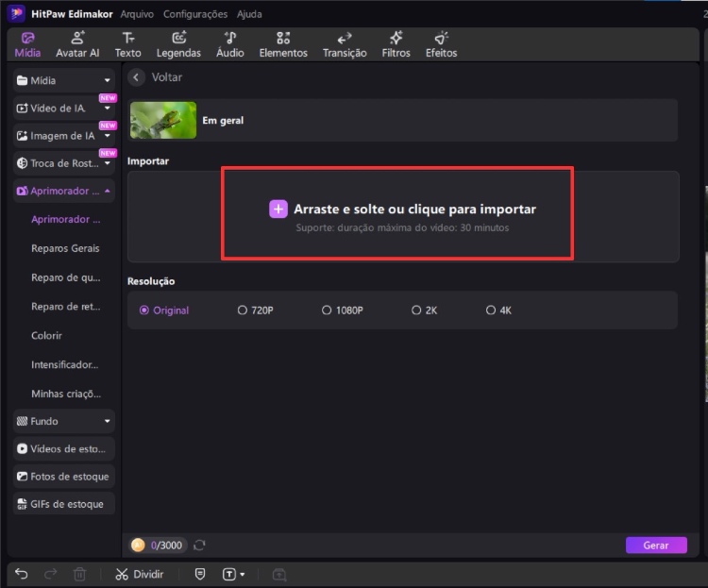Open the Filtros panel

[396, 44]
